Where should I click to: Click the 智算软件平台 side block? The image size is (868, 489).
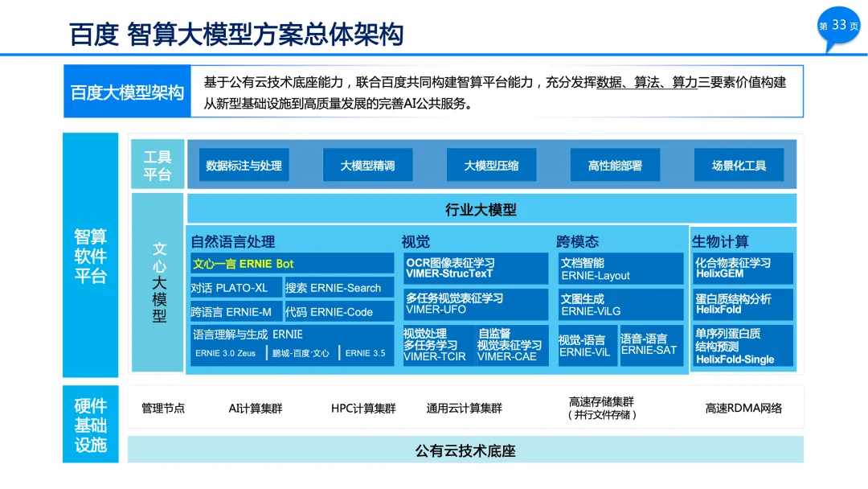click(x=90, y=255)
